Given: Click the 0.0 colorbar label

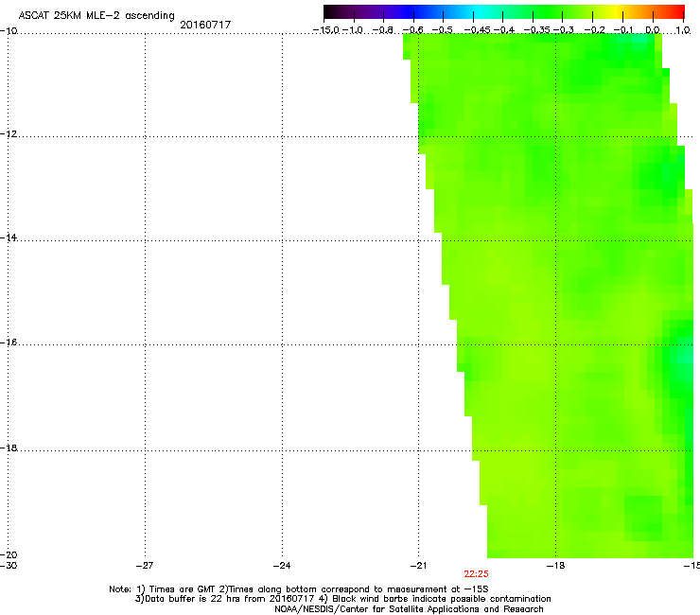Looking at the screenshot, I should point(653,30).
